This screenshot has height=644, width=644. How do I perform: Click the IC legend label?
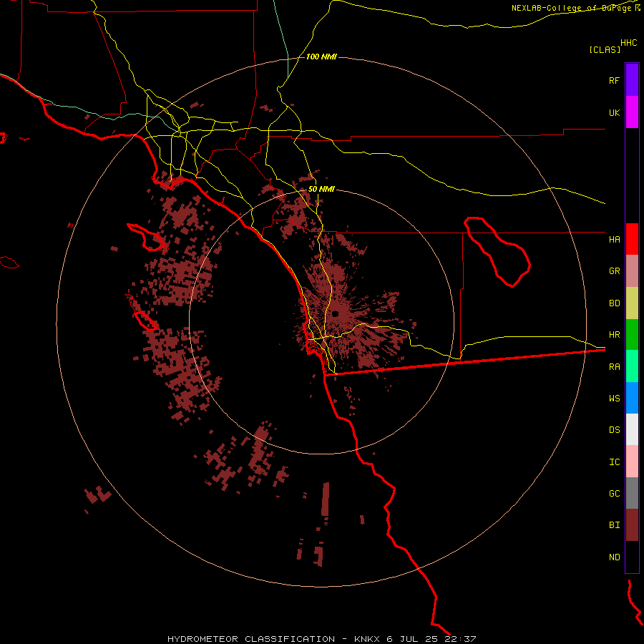coord(614,462)
